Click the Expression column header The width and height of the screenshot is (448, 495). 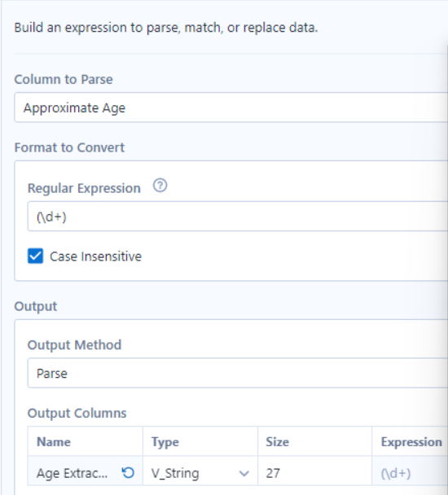point(411,442)
